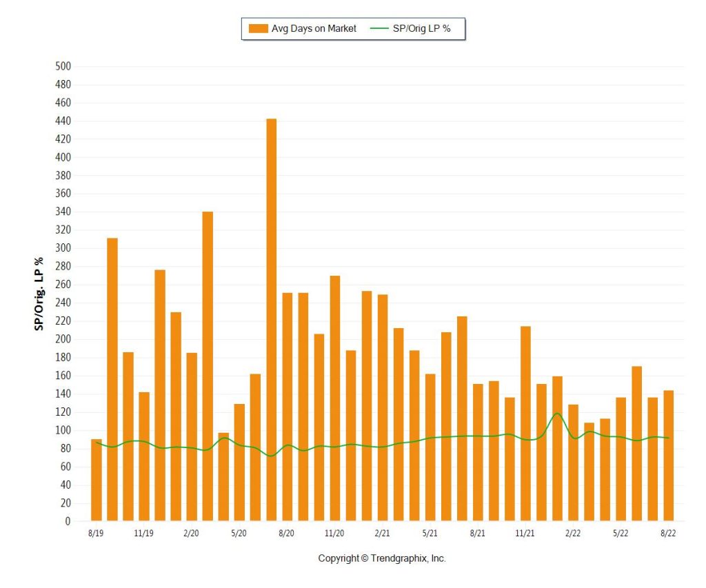Click the bar above the 2/21 label
Viewport: 706px width, 588px height.
(383, 408)
